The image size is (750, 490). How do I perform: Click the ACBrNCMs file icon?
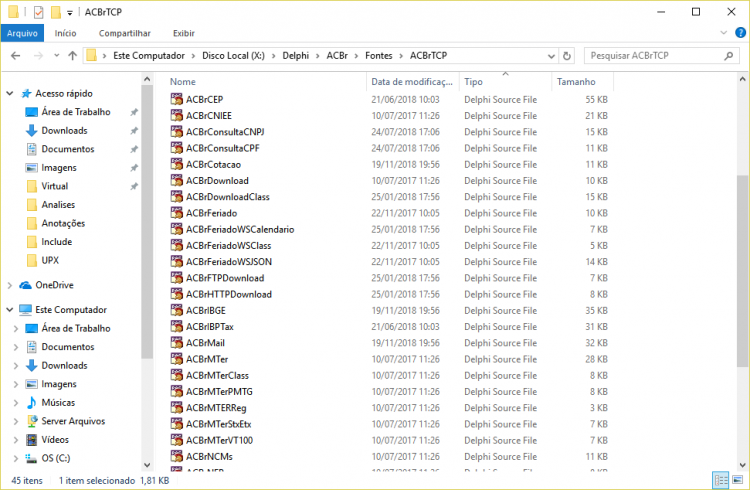click(x=176, y=456)
